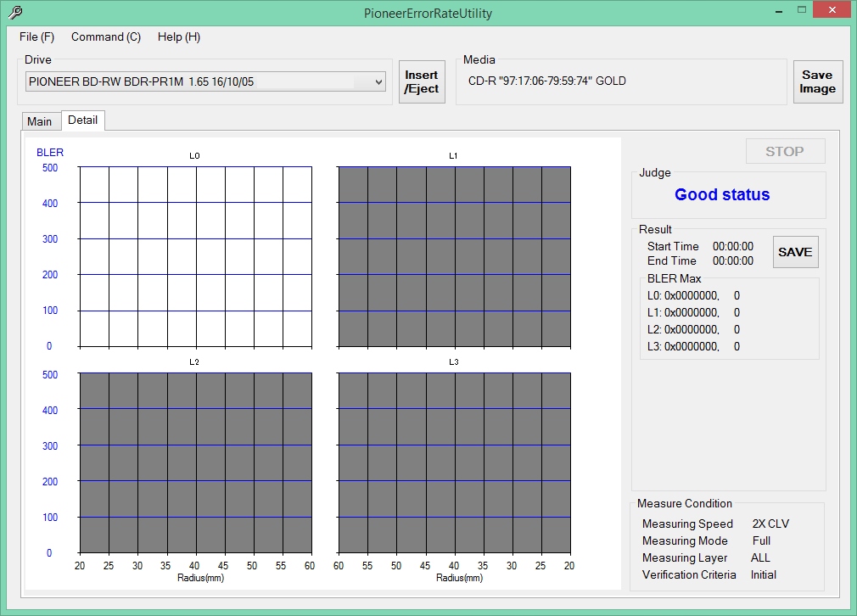
Task: Click the Media CD-R info text
Action: tap(547, 81)
